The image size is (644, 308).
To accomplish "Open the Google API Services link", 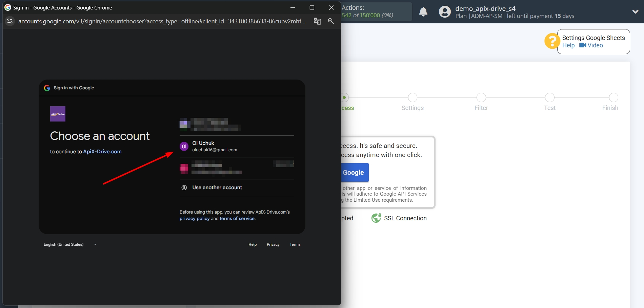I will 403,194.
